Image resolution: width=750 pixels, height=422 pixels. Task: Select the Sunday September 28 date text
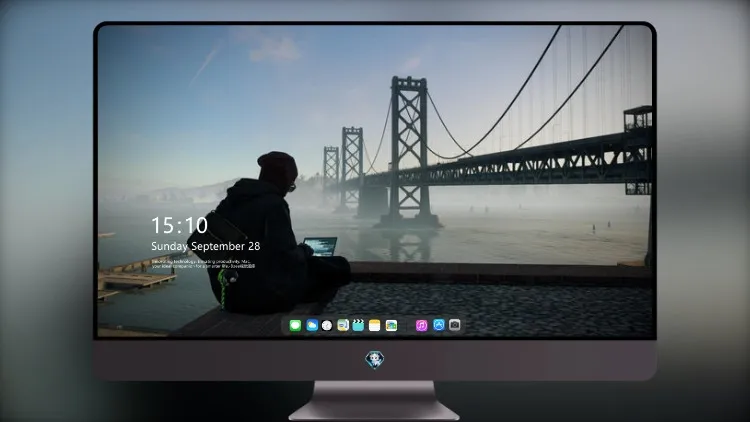click(206, 246)
